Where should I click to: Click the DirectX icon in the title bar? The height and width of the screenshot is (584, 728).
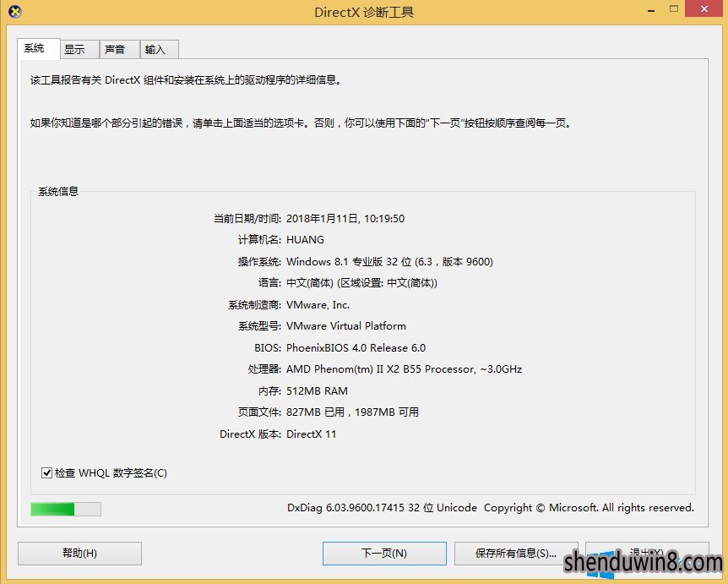pos(15,12)
